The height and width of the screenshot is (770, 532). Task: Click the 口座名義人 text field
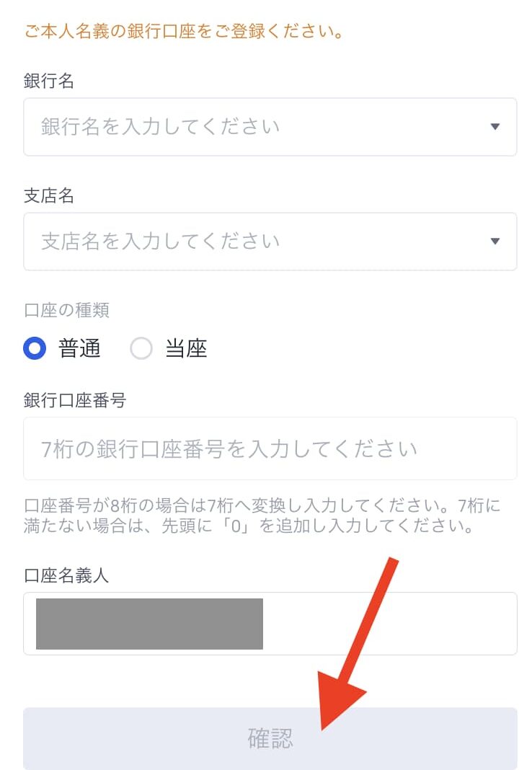pos(270,624)
